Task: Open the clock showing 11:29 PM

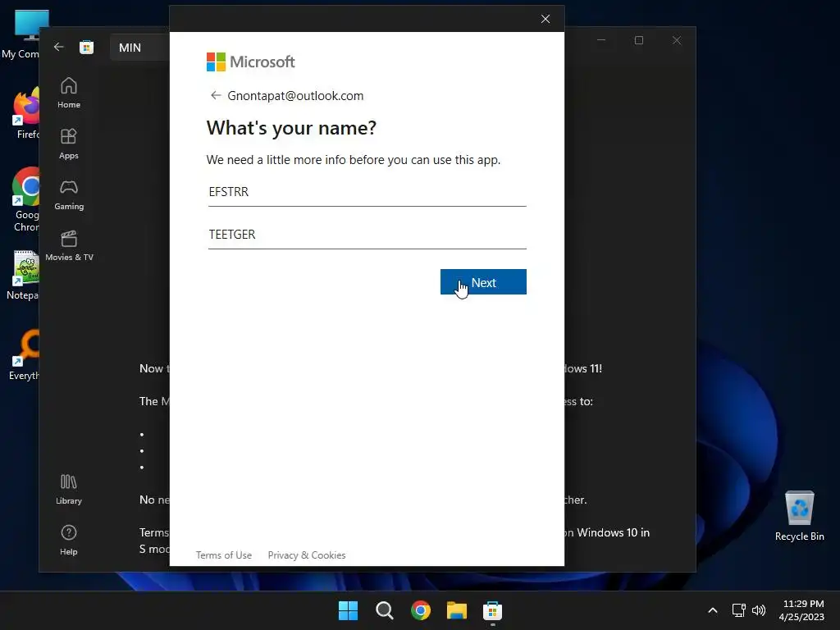Action: pos(801,610)
